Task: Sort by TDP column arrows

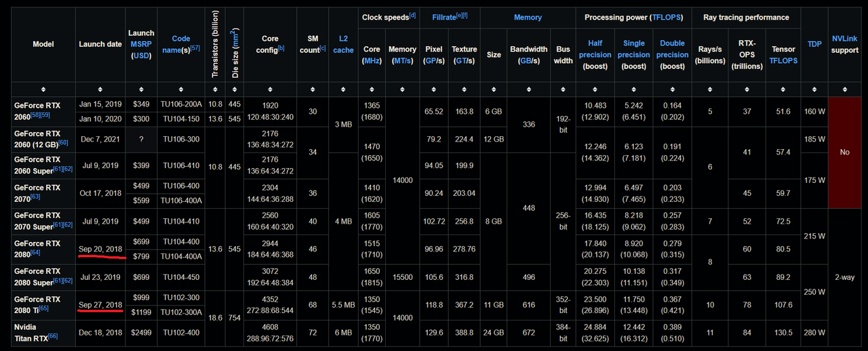Action: [814, 89]
